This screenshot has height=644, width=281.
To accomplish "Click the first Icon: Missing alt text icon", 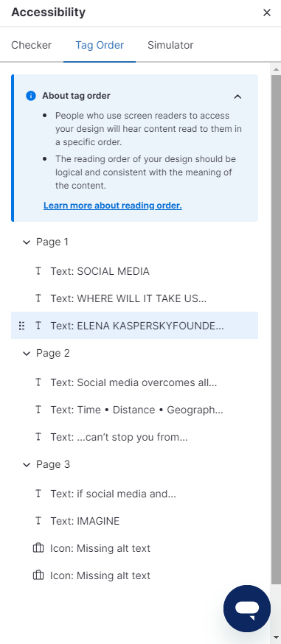I will [38, 548].
